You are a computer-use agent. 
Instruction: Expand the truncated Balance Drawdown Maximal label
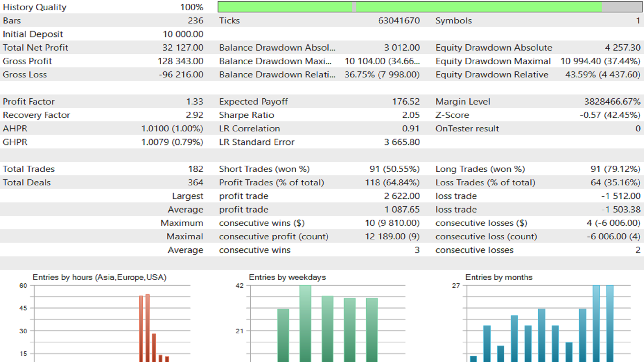click(x=275, y=61)
